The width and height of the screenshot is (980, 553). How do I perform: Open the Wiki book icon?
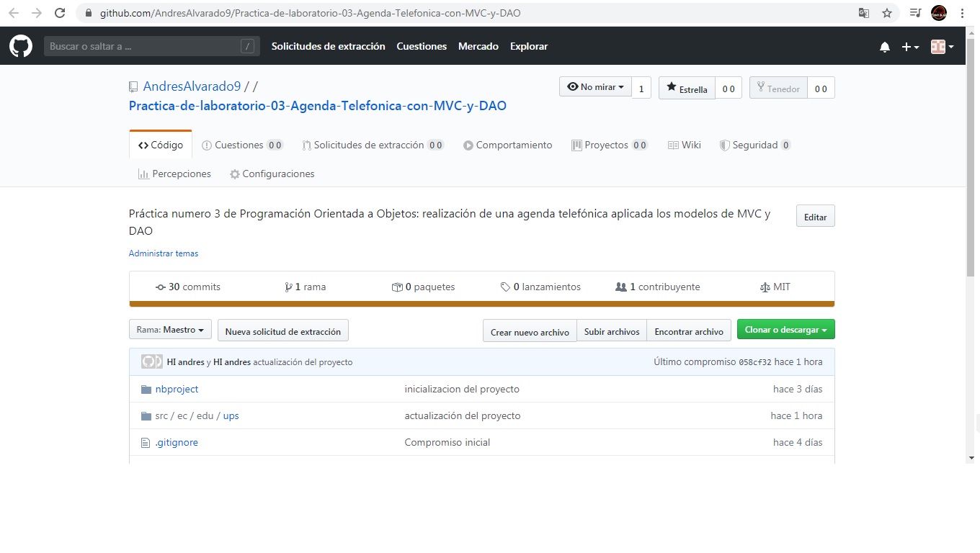point(673,145)
